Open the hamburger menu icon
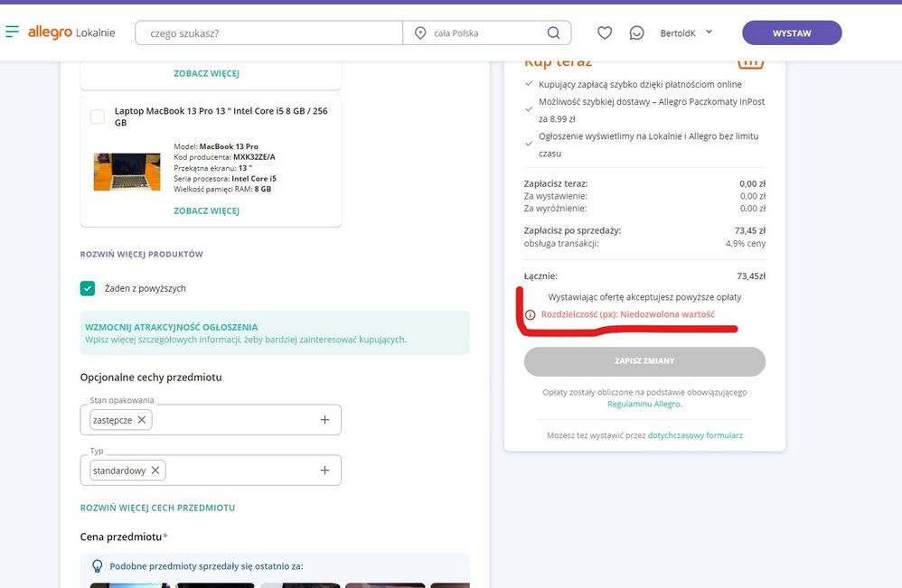 pos(12,32)
